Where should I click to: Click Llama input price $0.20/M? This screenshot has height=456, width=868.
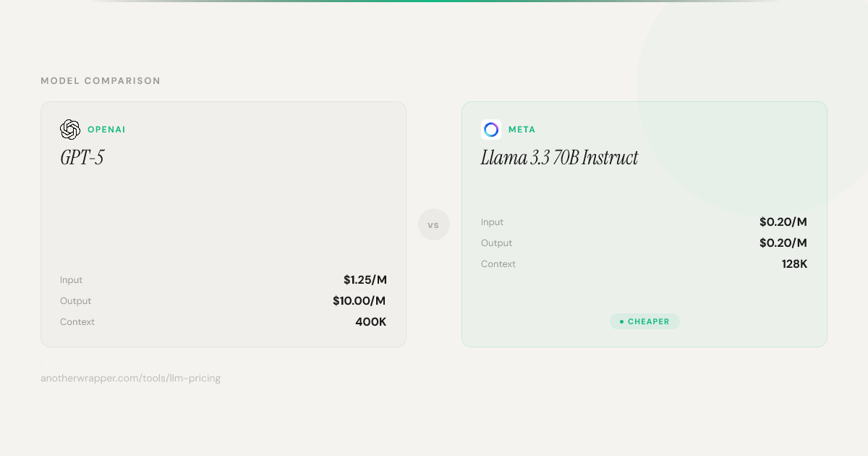point(783,222)
